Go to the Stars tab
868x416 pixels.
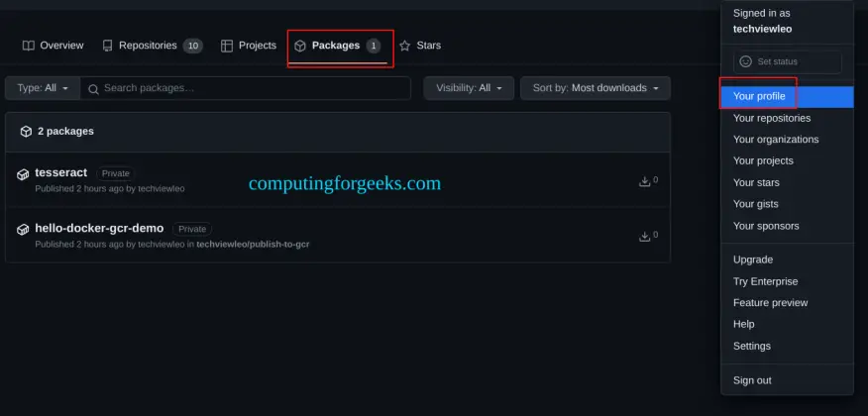click(x=420, y=46)
